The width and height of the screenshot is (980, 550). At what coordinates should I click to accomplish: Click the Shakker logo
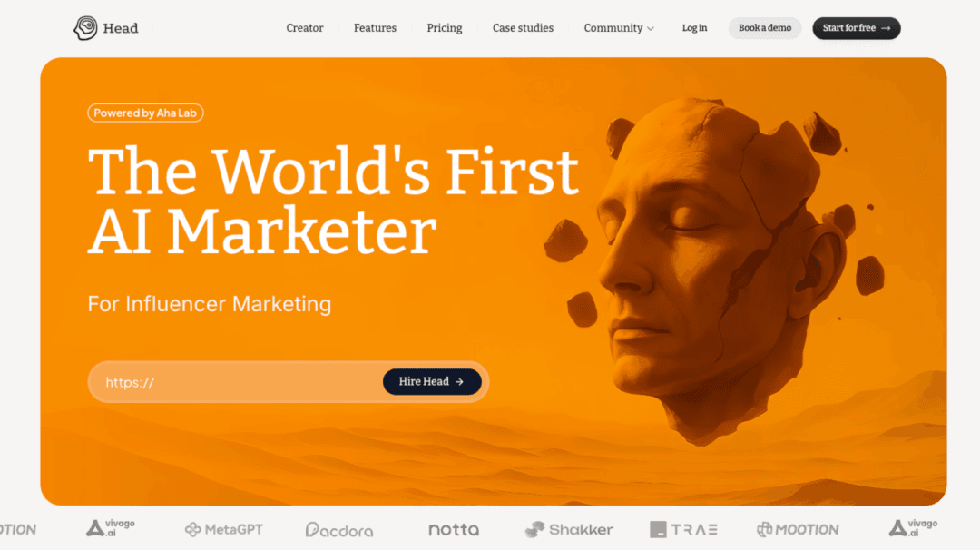click(x=569, y=529)
